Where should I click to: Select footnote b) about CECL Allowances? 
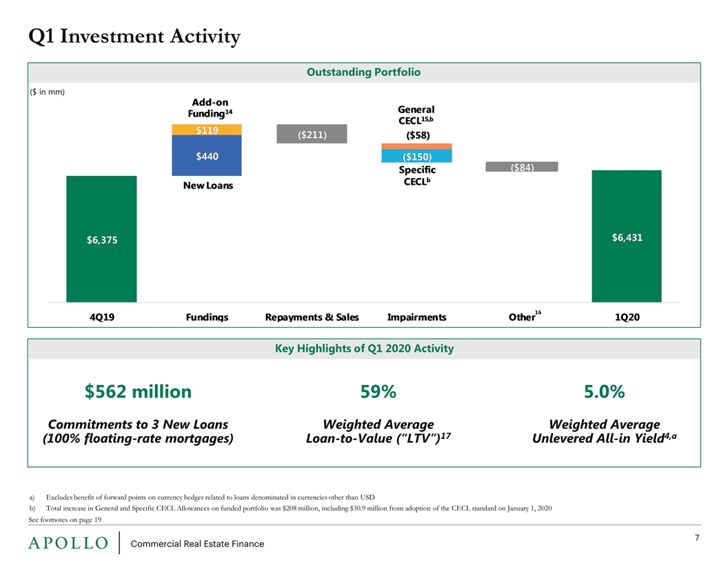[291, 508]
